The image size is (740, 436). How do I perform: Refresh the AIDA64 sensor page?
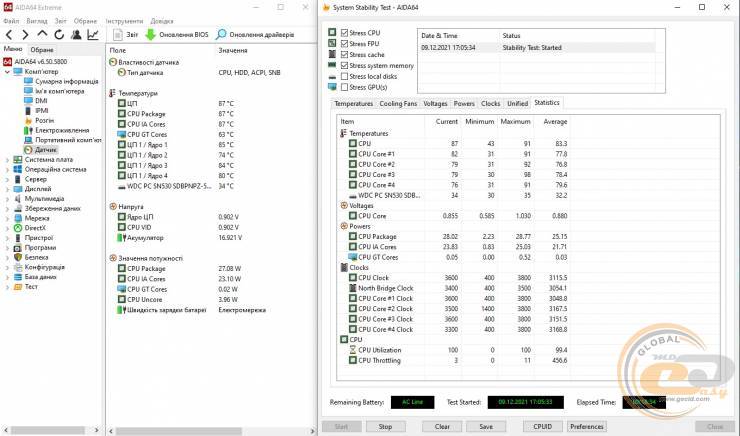click(x=59, y=34)
